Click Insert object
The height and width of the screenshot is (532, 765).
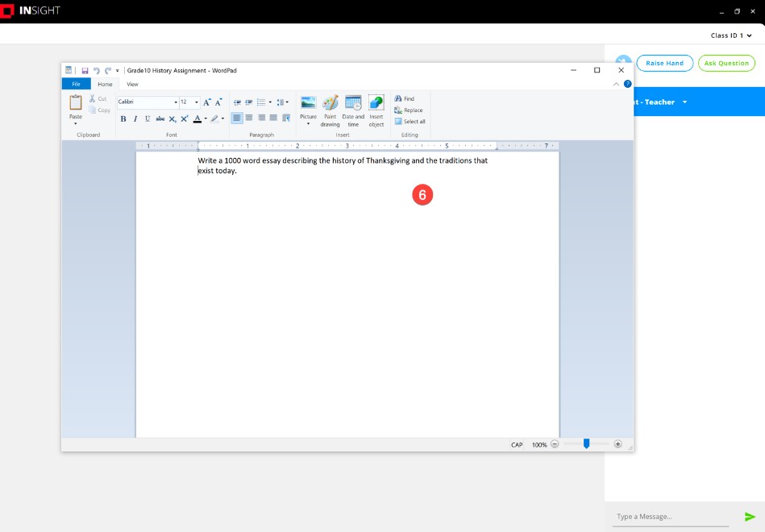click(376, 110)
